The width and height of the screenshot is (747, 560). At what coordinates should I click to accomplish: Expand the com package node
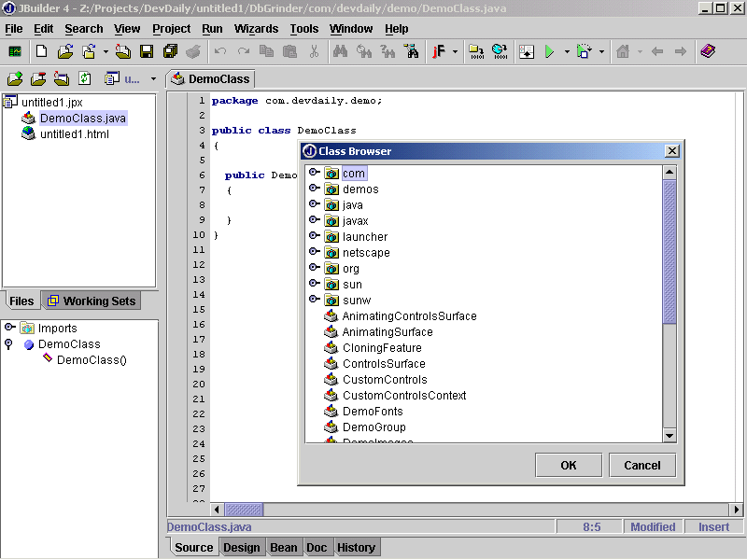click(314, 173)
